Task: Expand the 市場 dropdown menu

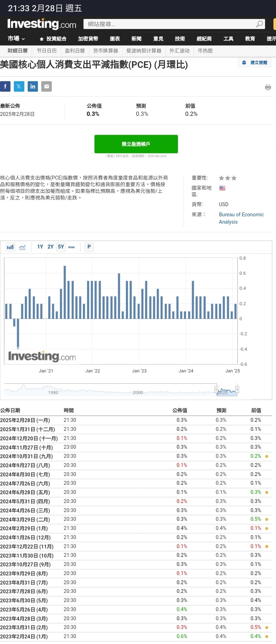Action: (16, 38)
